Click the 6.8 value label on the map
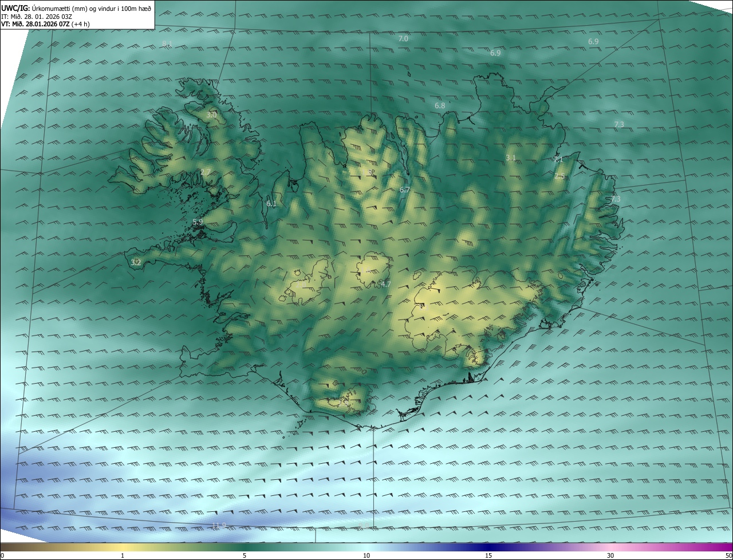The width and height of the screenshot is (733, 560). click(440, 105)
